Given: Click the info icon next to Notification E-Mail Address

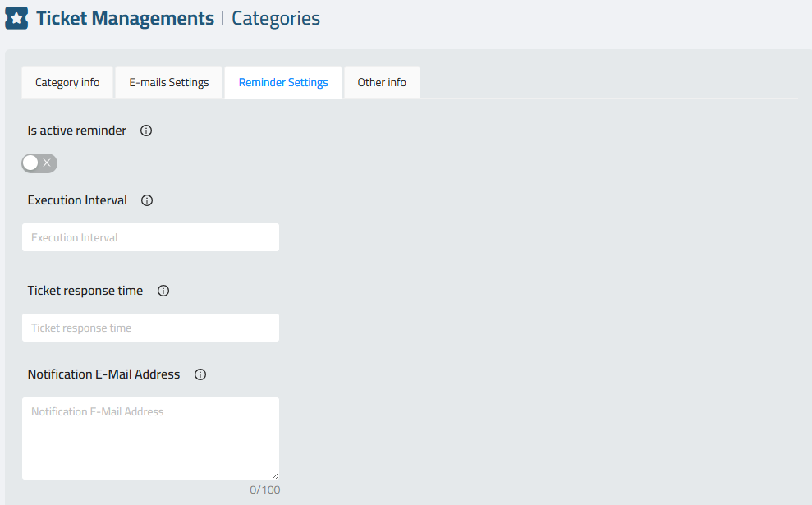Looking at the screenshot, I should (200, 374).
